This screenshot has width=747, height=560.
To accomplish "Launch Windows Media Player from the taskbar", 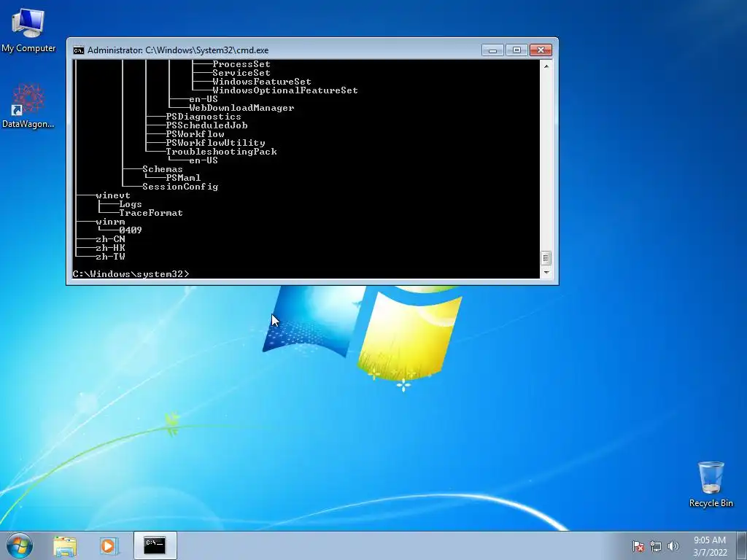I will [x=109, y=545].
